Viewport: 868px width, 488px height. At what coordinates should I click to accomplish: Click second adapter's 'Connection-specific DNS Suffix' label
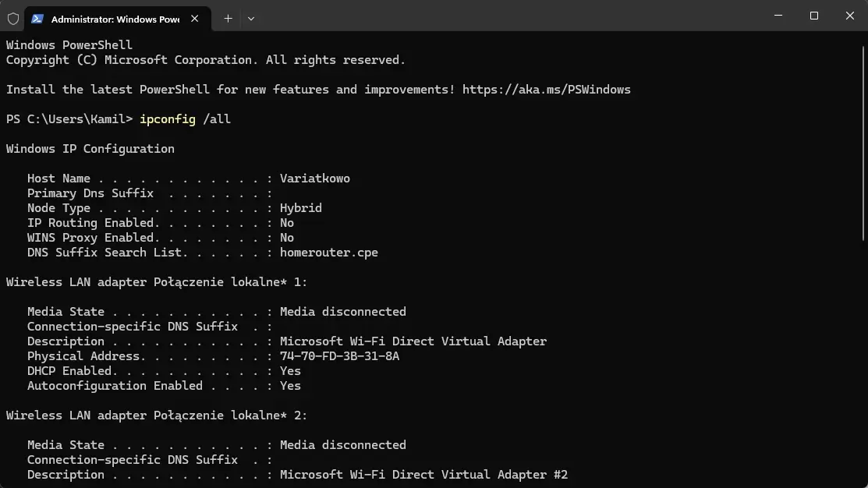pyautogui.click(x=133, y=461)
